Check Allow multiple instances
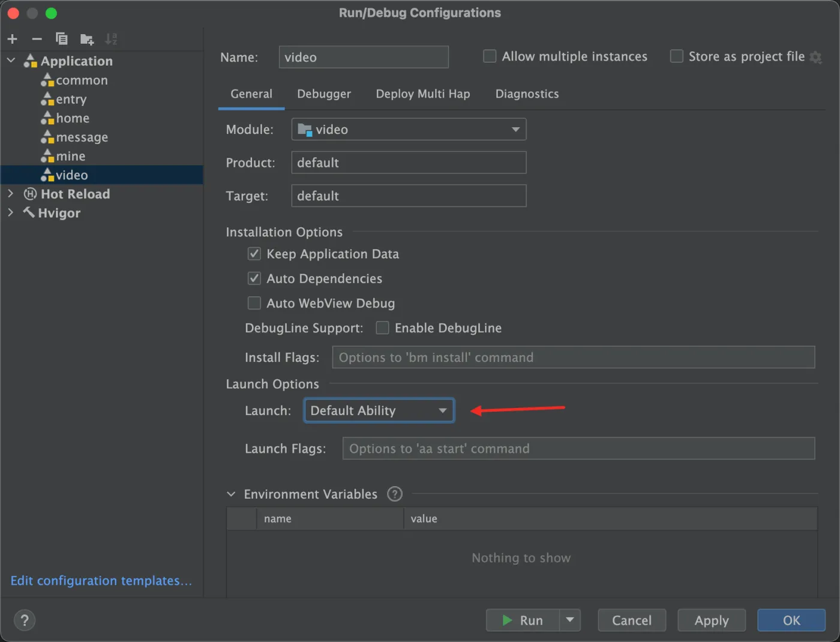 (x=490, y=56)
